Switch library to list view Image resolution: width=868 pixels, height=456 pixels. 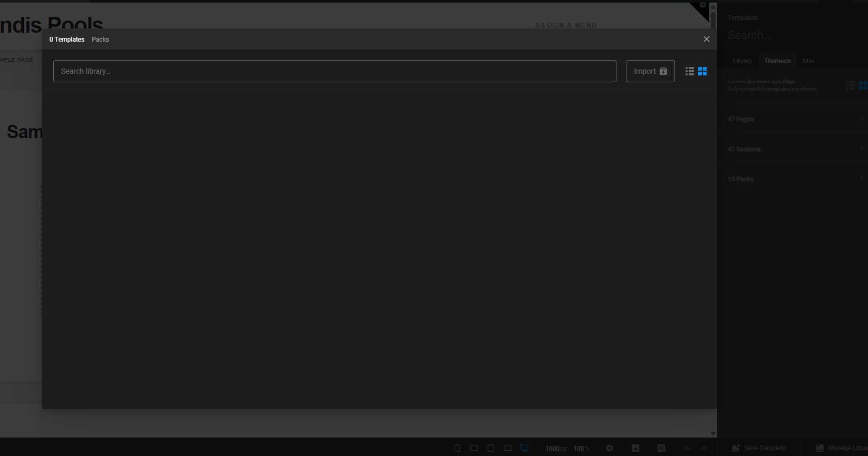pyautogui.click(x=690, y=71)
